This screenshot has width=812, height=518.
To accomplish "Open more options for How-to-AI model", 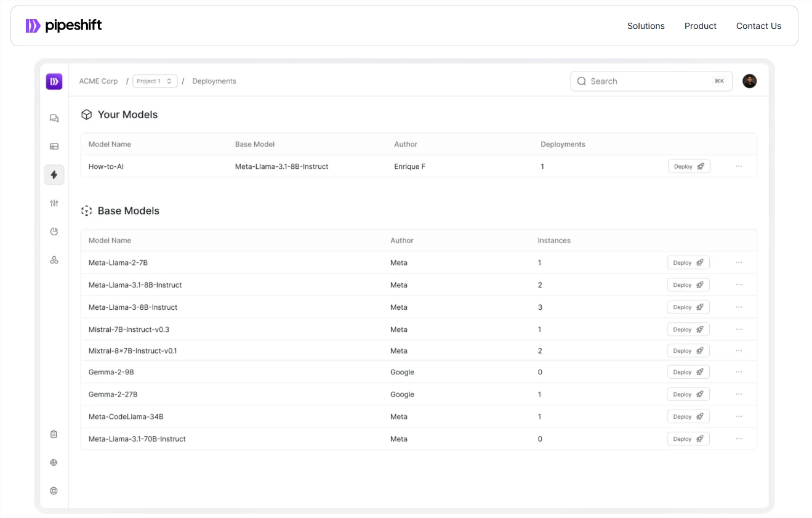I will pos(739,166).
